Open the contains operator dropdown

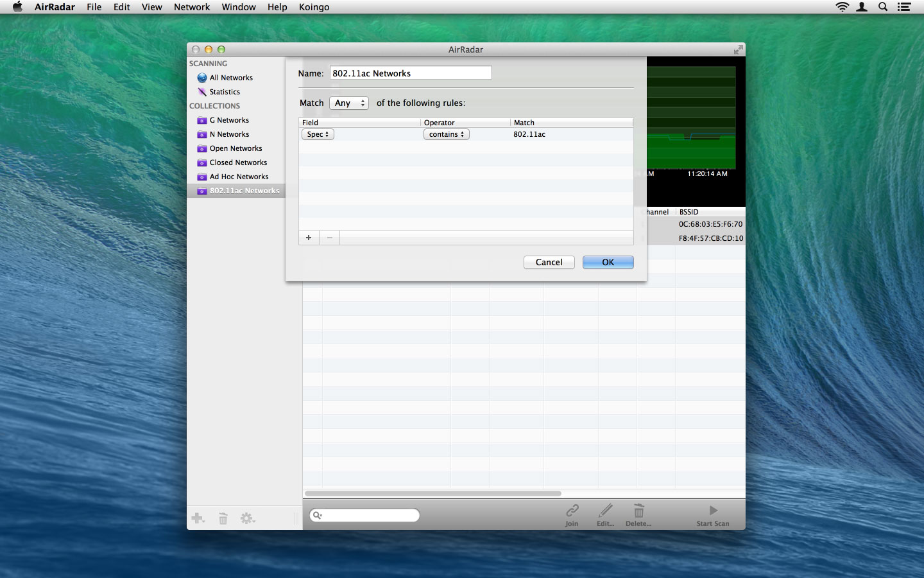tap(447, 134)
